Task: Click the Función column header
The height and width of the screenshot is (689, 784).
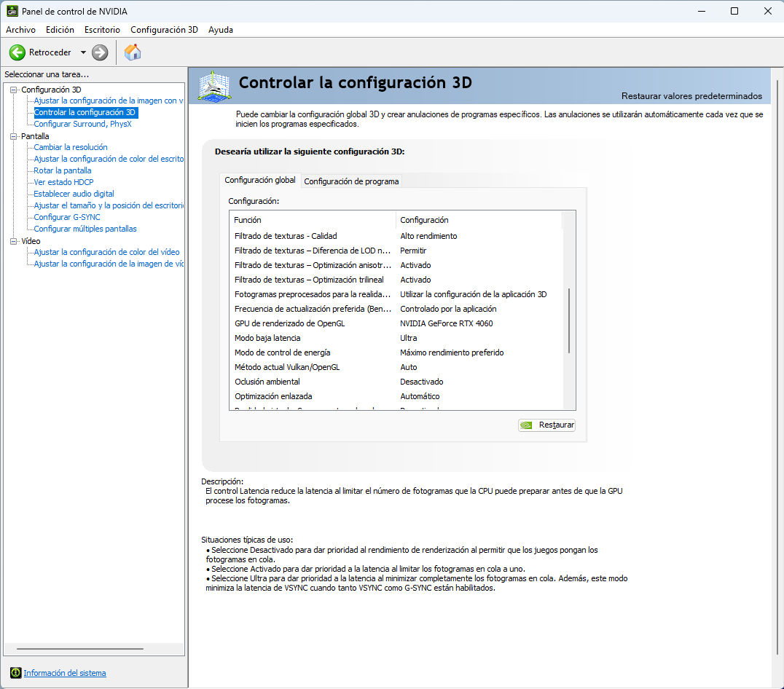Action: 313,220
